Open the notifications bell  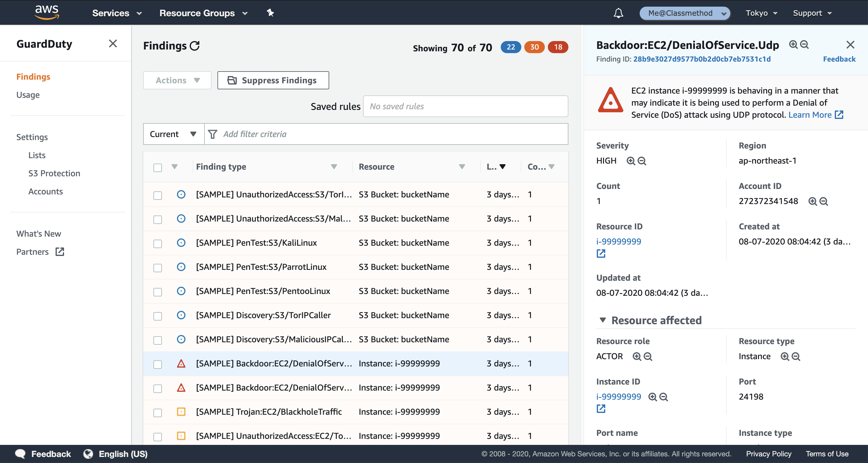(x=618, y=13)
